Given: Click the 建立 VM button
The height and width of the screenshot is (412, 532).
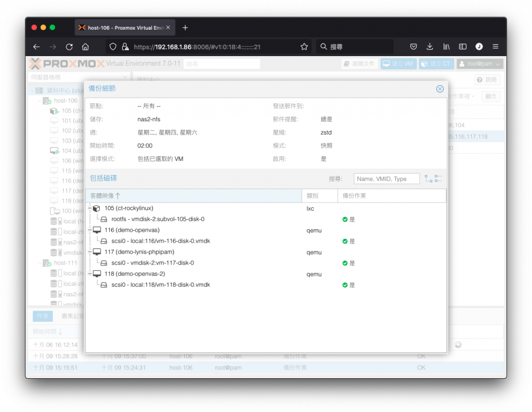Looking at the screenshot, I should 398,64.
